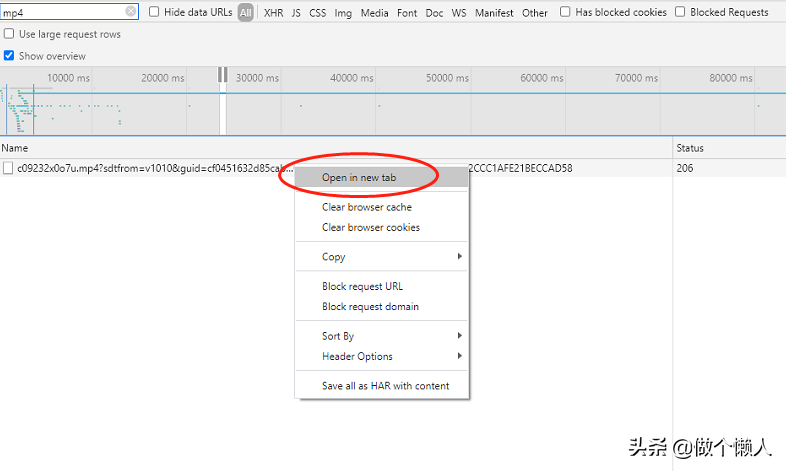Clear the mp4 filter text icon

point(131,12)
